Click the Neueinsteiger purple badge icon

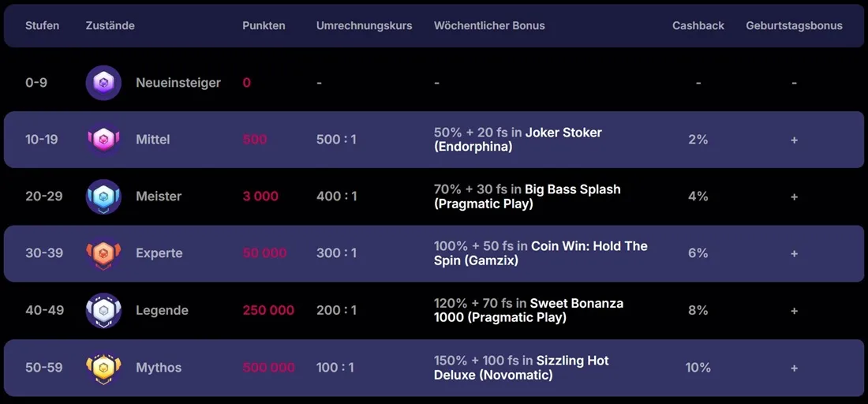point(103,83)
